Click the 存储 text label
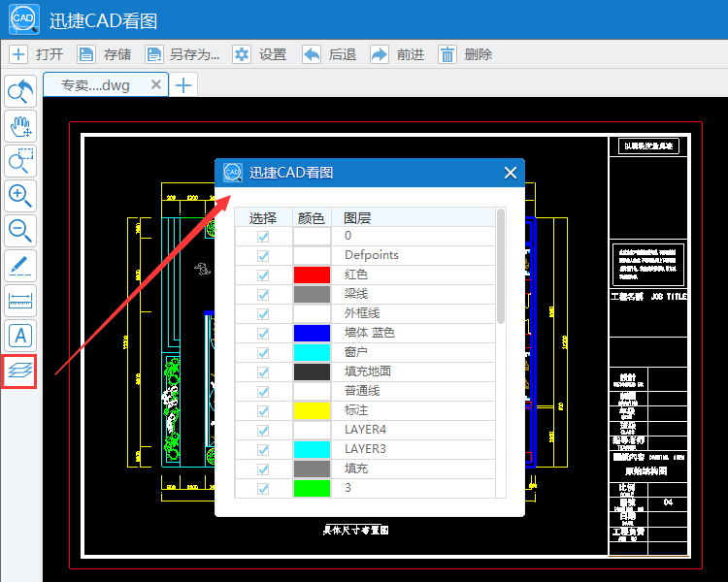 117,54
